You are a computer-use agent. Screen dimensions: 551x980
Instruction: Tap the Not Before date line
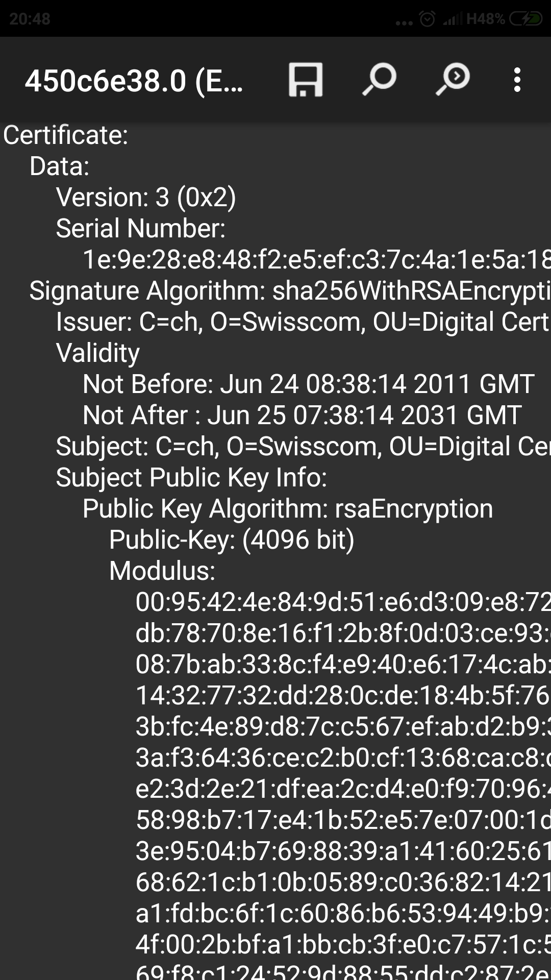(308, 384)
